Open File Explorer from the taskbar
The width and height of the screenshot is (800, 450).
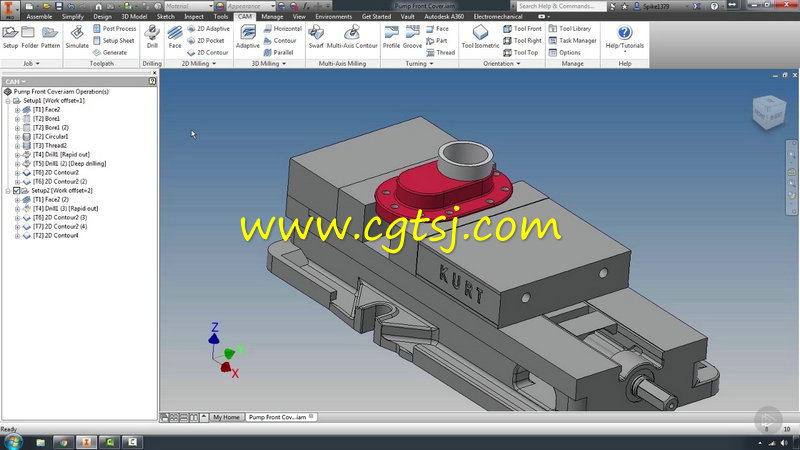coord(40,442)
